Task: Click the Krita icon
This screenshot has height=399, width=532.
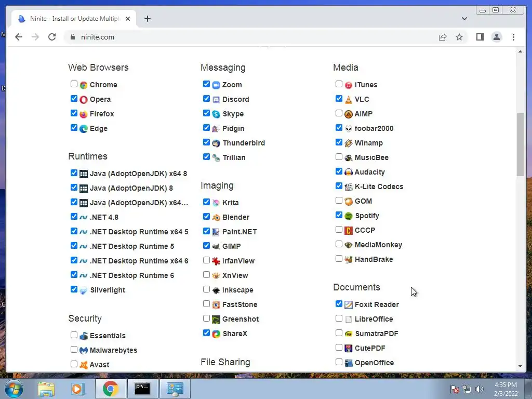Action: pyautogui.click(x=216, y=203)
